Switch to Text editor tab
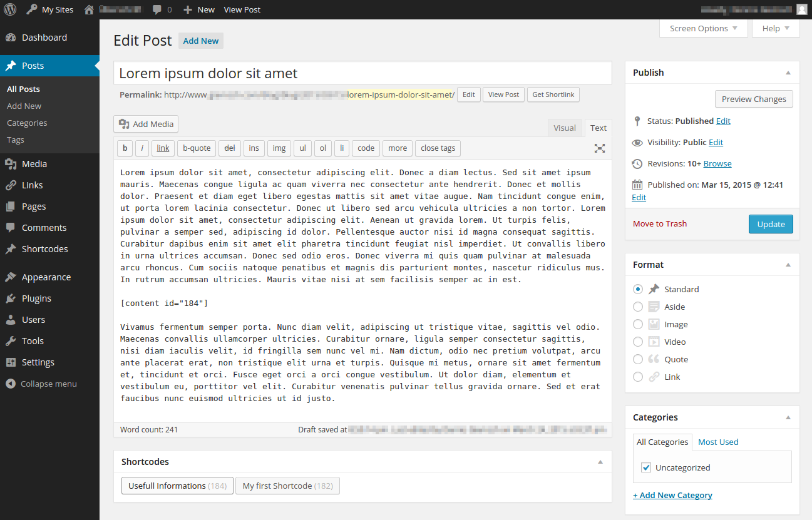 (599, 128)
